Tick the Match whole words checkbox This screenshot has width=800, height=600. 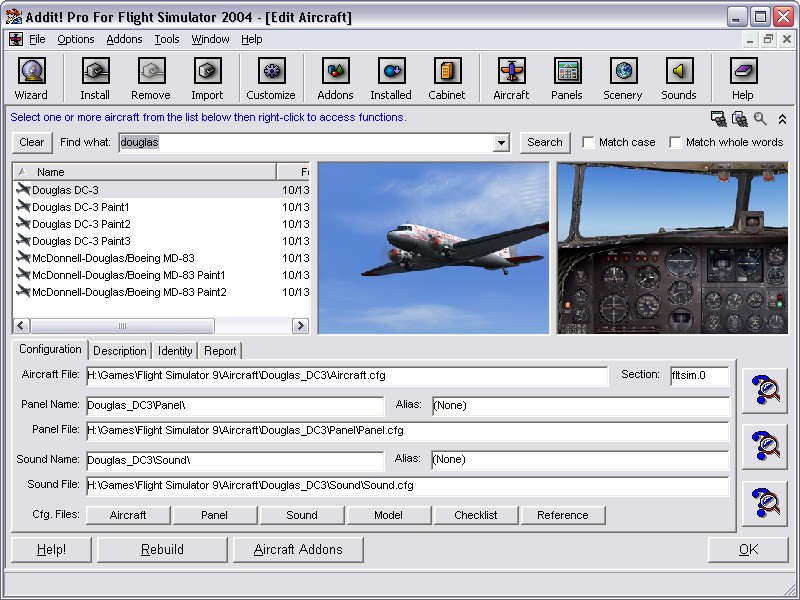[x=675, y=142]
